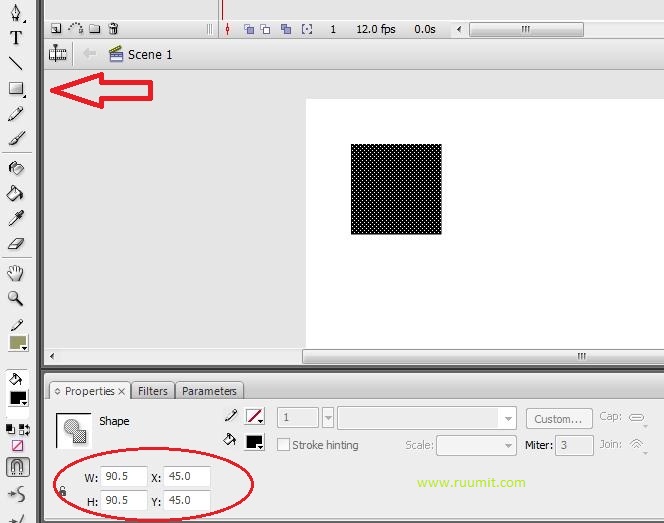This screenshot has height=523, width=664.
Task: Click the Scene 1 label
Action: [x=150, y=55]
